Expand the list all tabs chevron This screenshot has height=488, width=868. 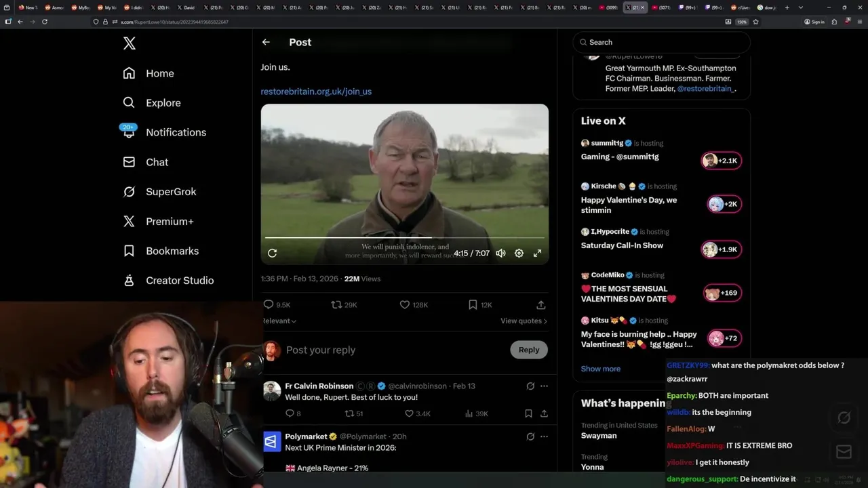point(801,7)
